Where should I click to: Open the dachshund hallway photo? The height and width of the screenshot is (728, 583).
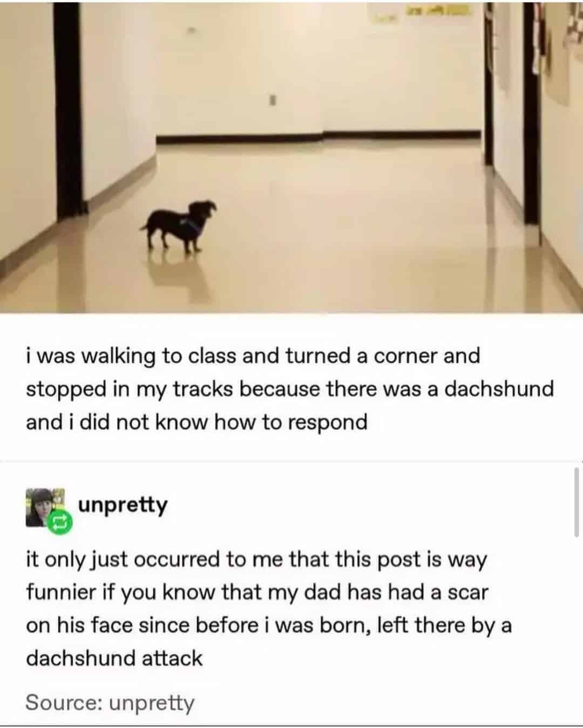[x=291, y=157]
